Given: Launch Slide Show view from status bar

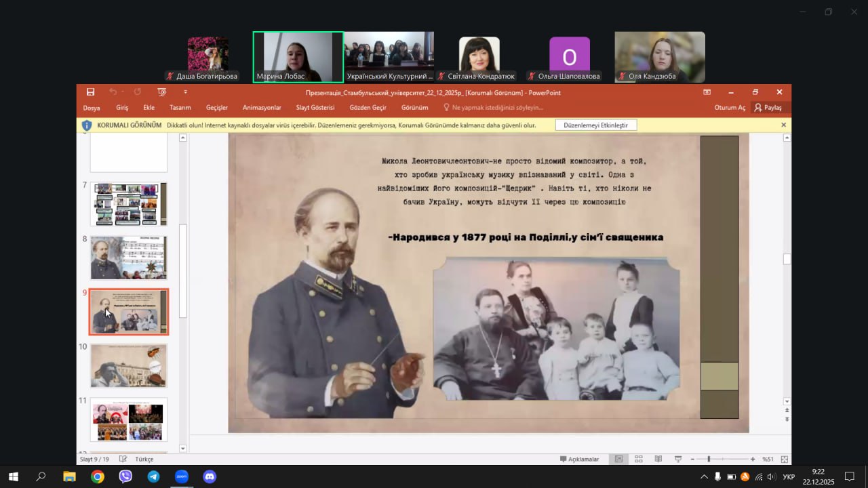Looking at the screenshot, I should 677,459.
